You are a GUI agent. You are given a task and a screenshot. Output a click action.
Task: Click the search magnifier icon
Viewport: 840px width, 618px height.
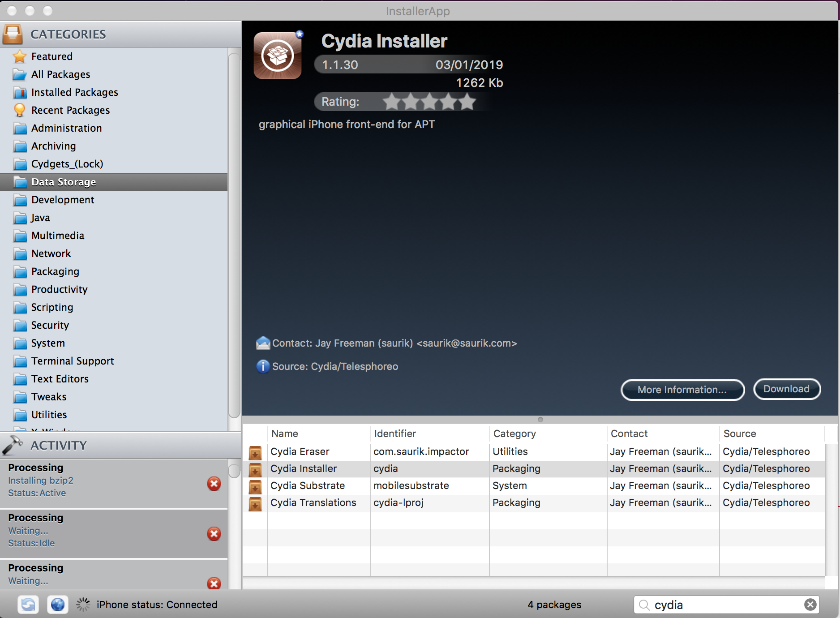(x=644, y=605)
